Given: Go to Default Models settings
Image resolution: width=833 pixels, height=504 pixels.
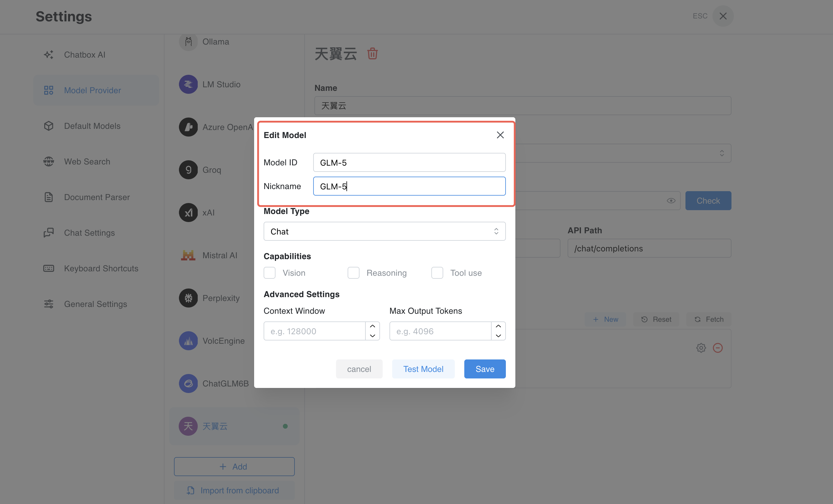Looking at the screenshot, I should tap(92, 126).
